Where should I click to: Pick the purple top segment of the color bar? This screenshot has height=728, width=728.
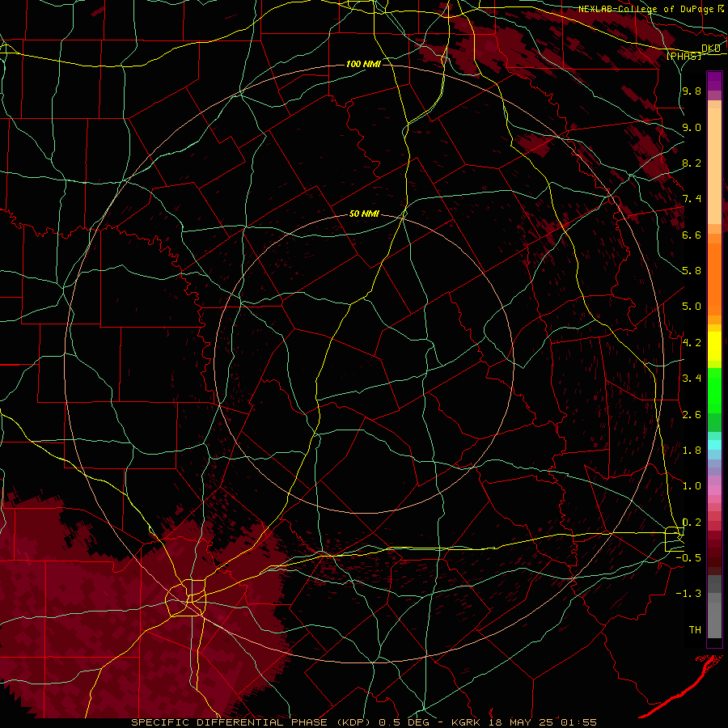point(714,81)
